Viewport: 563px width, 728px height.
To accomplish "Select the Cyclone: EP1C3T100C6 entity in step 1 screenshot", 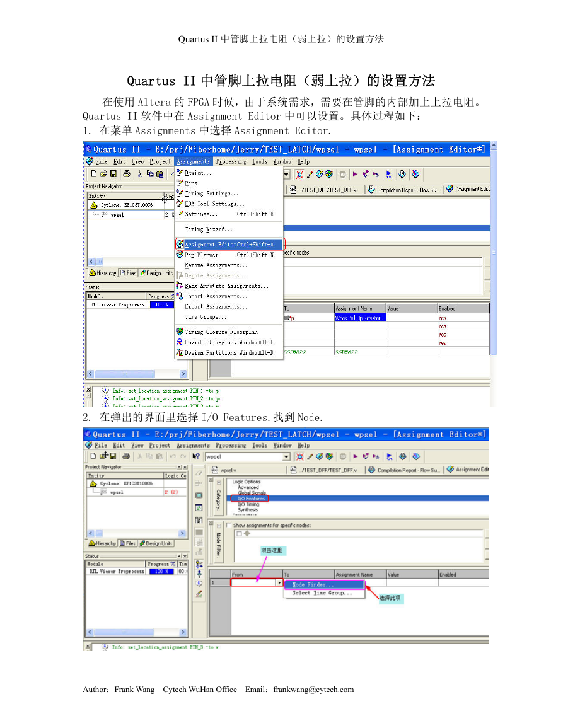I will coord(127,205).
